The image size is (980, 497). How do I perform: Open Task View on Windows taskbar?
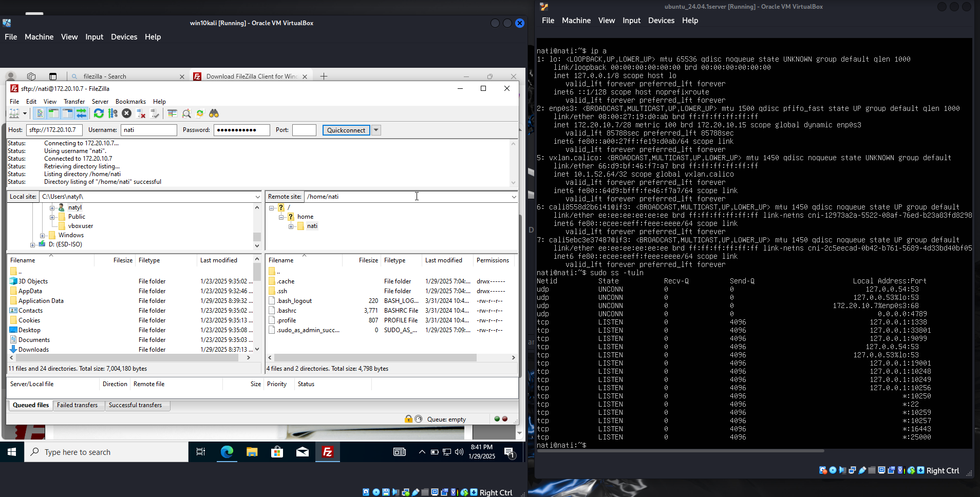201,452
